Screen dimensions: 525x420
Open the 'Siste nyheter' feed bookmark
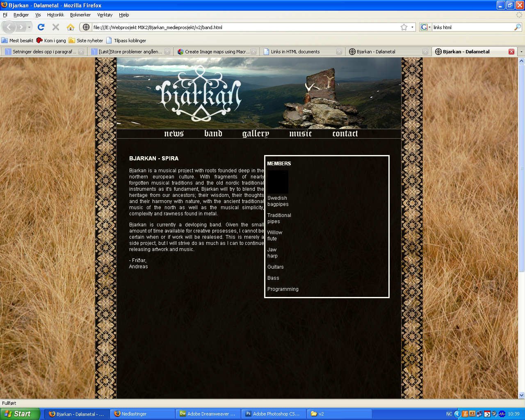coord(86,41)
